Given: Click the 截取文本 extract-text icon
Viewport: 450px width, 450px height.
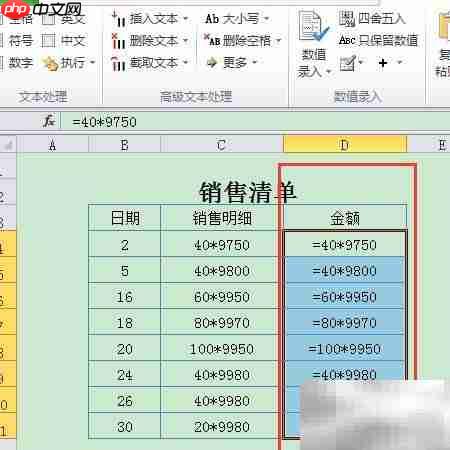Looking at the screenshot, I should pyautogui.click(x=118, y=63).
